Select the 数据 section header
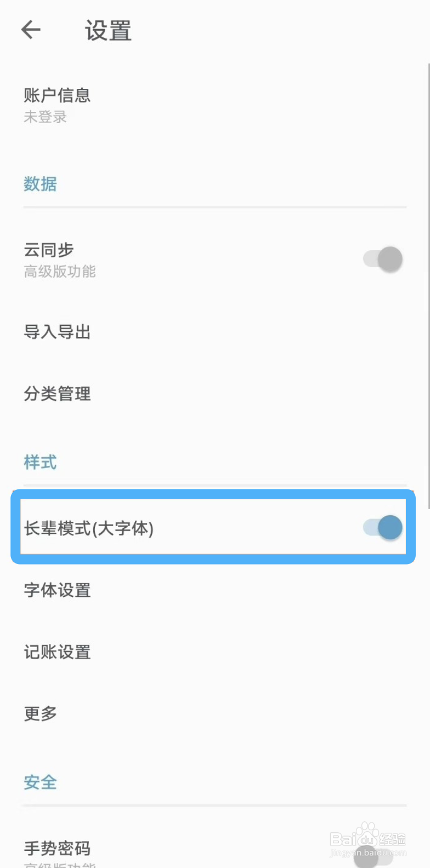This screenshot has width=430, height=868. pos(40,184)
